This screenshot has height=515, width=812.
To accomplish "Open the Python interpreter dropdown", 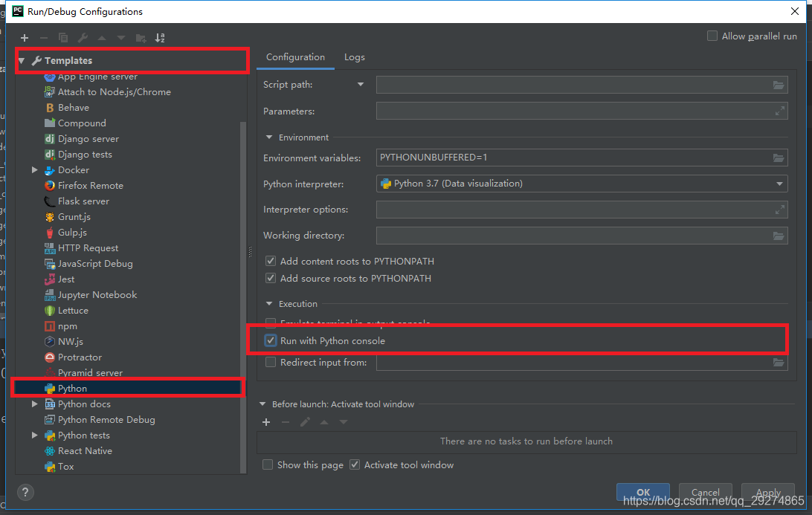I will point(780,184).
